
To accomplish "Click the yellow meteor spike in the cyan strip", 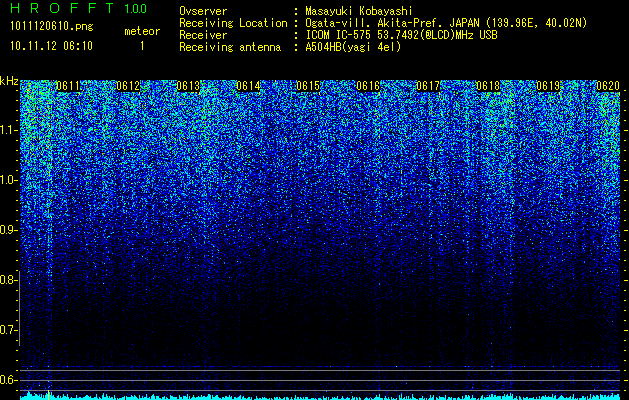I will click(x=49, y=395).
